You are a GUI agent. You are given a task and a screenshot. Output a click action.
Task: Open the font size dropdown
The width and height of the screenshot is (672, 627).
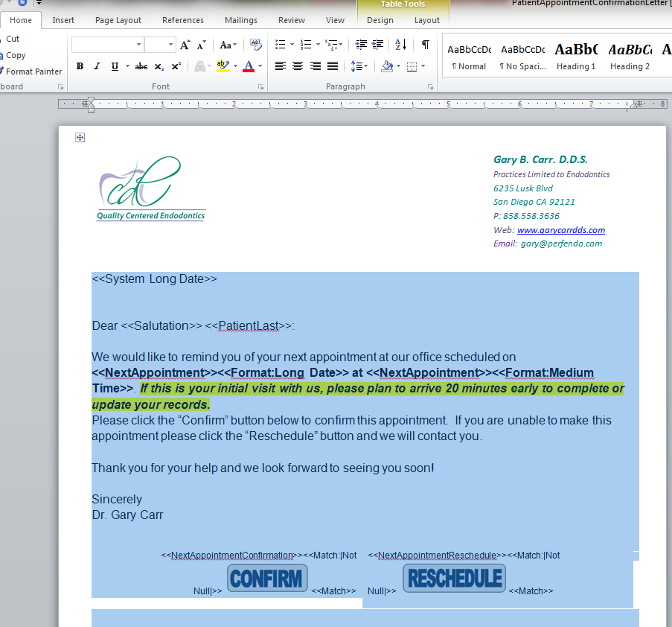point(171,45)
